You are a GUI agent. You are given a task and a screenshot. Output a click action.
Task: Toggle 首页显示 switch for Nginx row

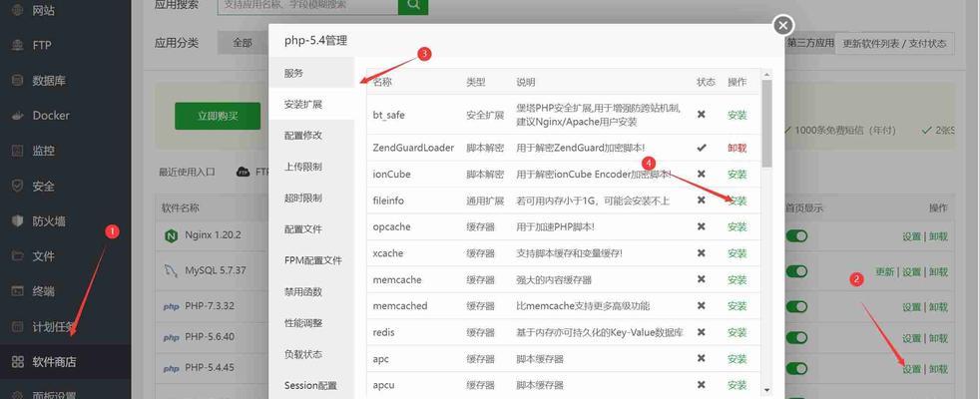pyautogui.click(x=797, y=236)
